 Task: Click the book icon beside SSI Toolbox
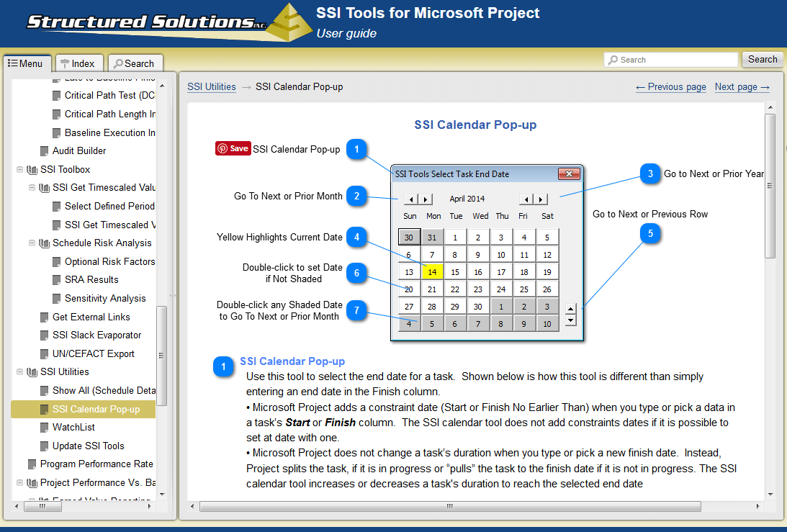(32, 170)
